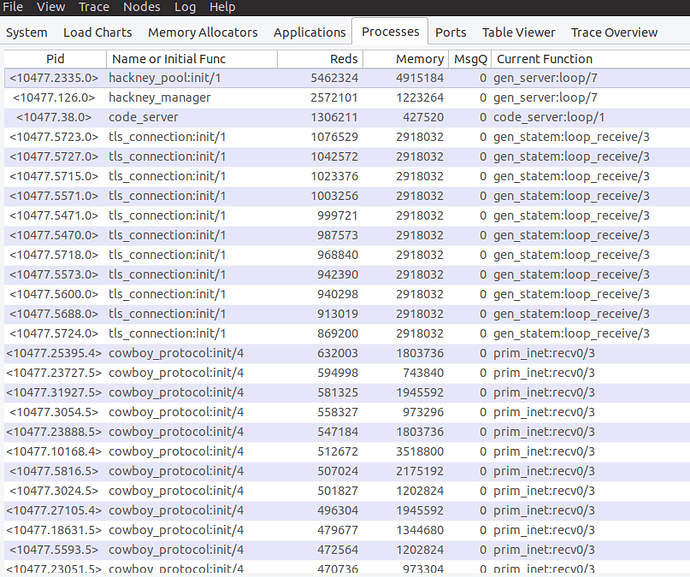The image size is (690, 577).
Task: Click the Memory value 1223264
Action: (x=420, y=98)
